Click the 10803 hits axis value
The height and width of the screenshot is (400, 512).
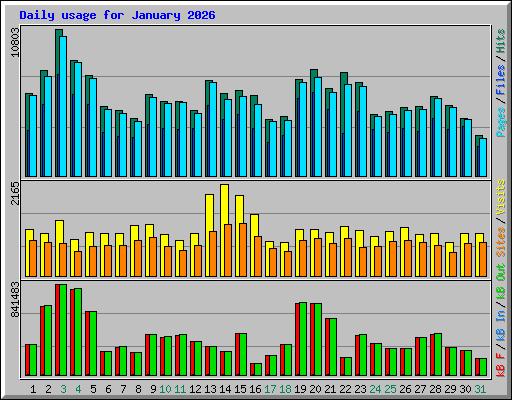point(15,42)
